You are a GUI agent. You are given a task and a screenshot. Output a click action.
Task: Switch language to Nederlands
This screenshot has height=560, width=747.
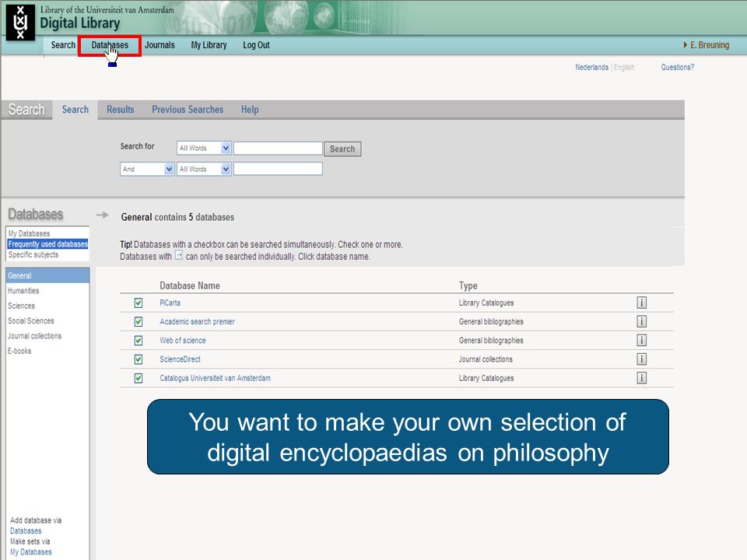pos(591,67)
